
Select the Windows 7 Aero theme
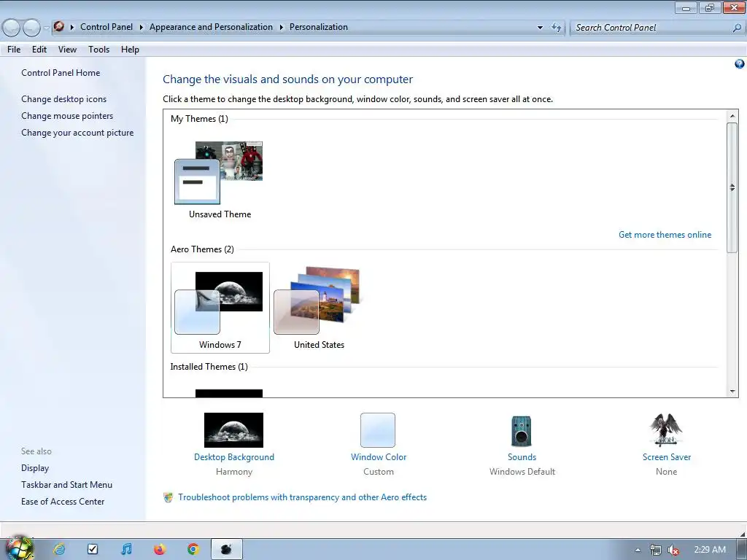tap(220, 308)
